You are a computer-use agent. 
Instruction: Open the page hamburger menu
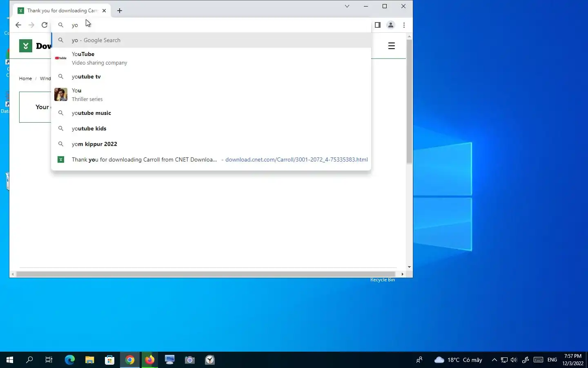click(392, 46)
